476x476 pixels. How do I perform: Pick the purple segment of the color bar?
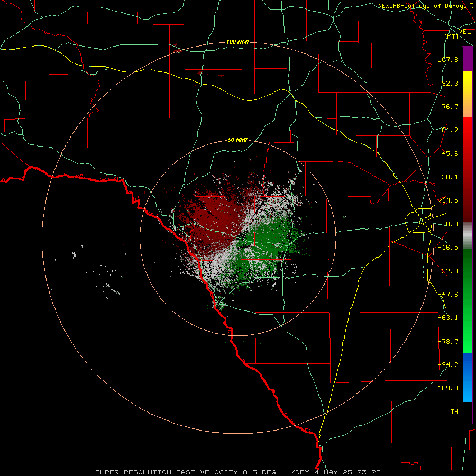click(x=467, y=59)
